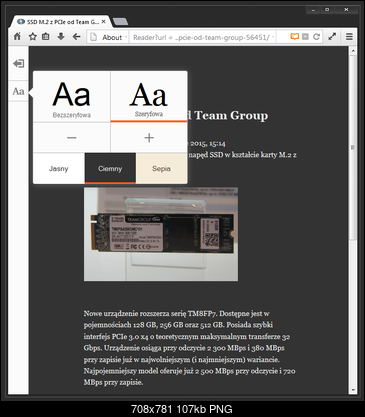Open the URL history dropdown arrow
Viewport: 365px width, 417px height.
click(x=273, y=37)
